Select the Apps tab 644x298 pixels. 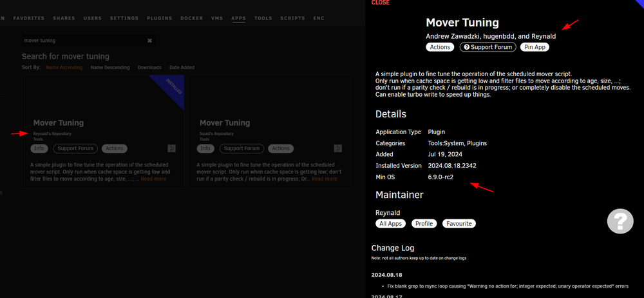coord(238,19)
